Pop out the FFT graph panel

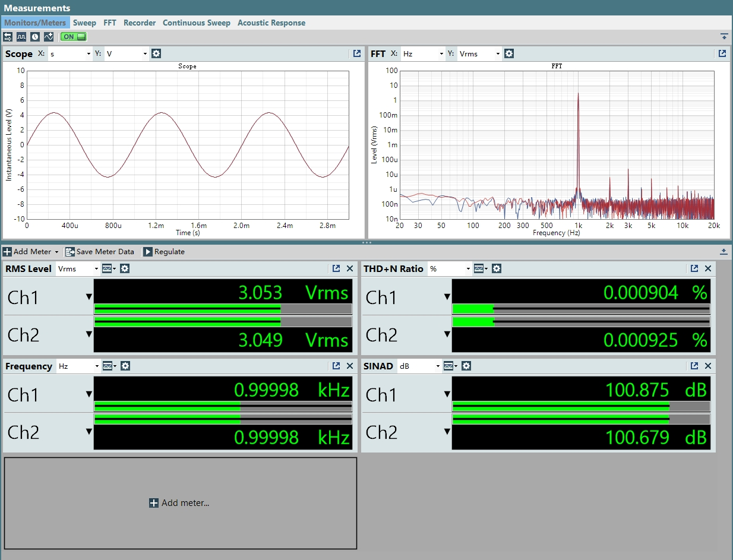click(722, 53)
